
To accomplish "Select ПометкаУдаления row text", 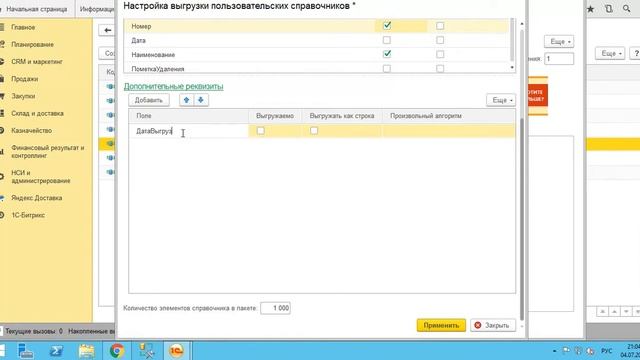I will coord(158,69).
